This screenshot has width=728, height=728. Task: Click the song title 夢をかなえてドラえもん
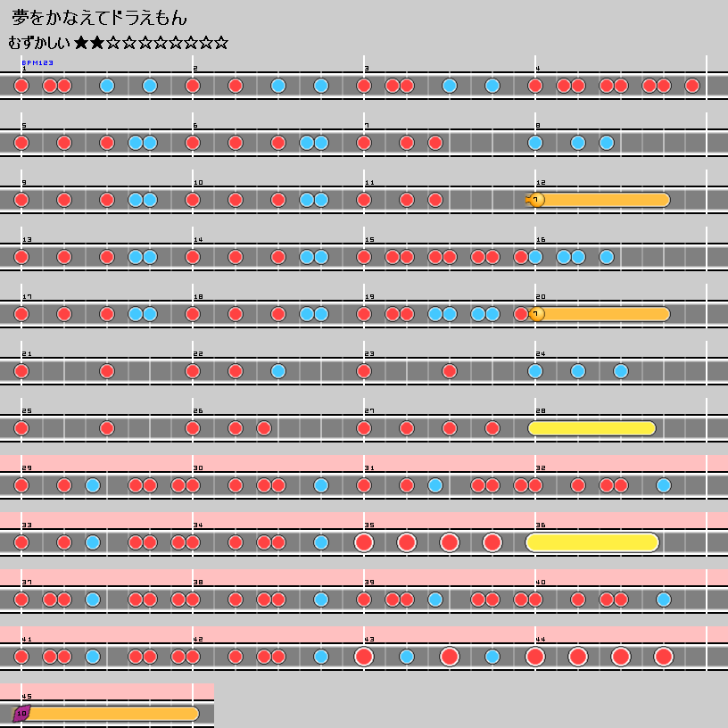coord(99,18)
